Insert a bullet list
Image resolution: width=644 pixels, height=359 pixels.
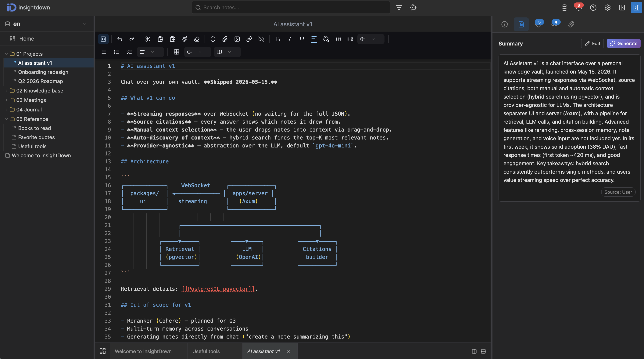coord(103,52)
